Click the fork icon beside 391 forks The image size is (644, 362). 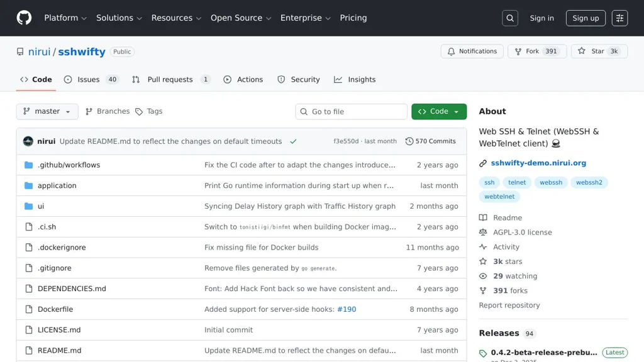point(483,290)
